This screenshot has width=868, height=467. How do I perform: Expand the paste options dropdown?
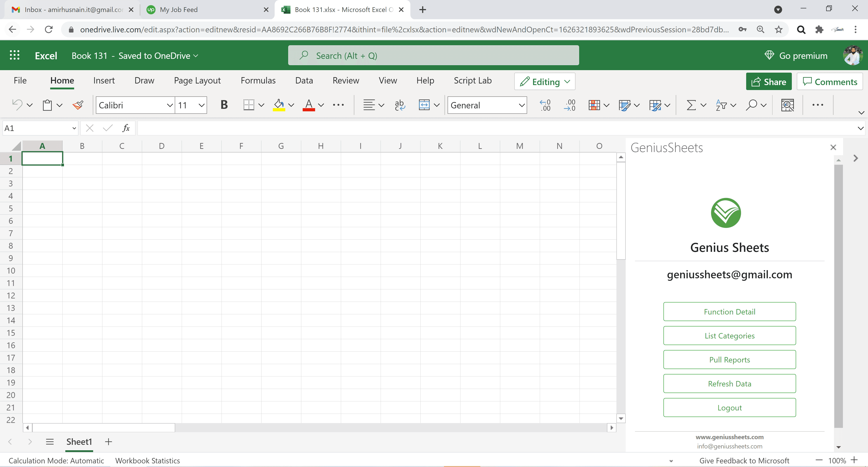(60, 105)
